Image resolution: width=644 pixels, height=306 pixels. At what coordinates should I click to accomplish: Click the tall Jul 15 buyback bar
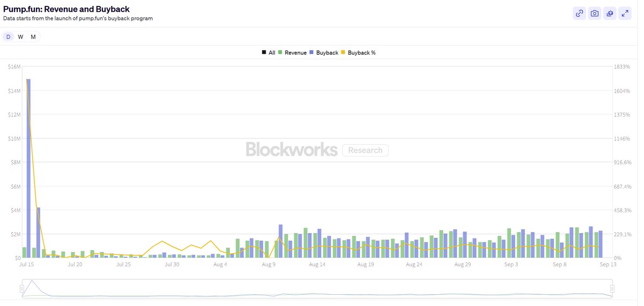pyautogui.click(x=28, y=168)
